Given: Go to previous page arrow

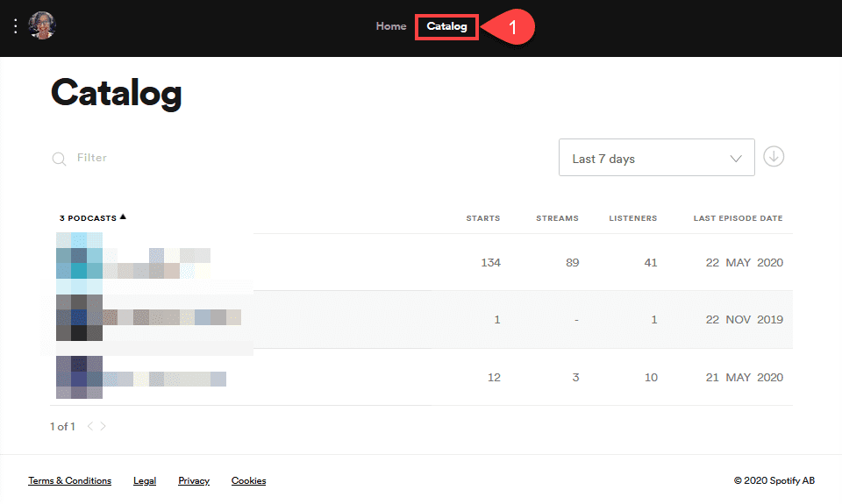Looking at the screenshot, I should [89, 427].
